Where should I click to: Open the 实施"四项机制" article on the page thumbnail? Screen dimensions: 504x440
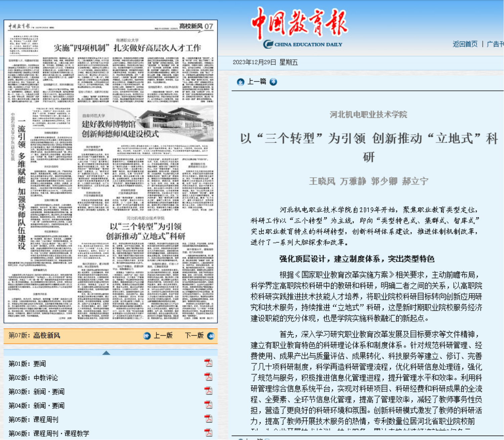(127, 48)
